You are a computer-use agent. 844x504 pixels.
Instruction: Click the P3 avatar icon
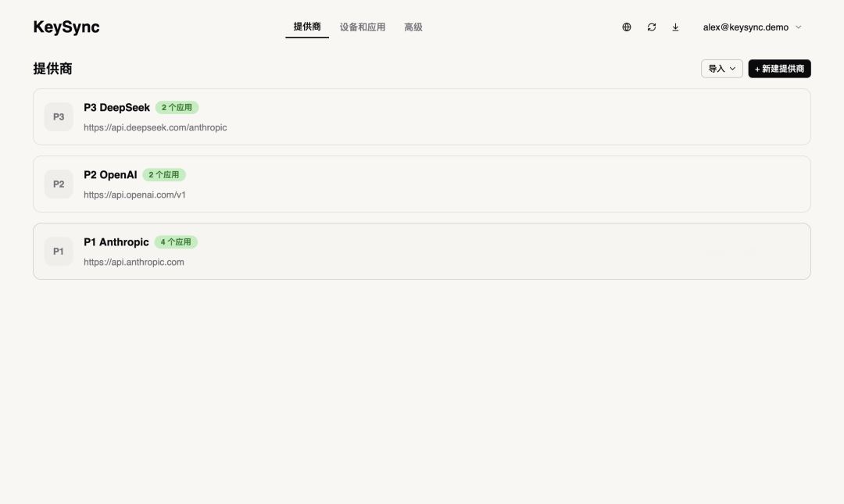pos(59,117)
